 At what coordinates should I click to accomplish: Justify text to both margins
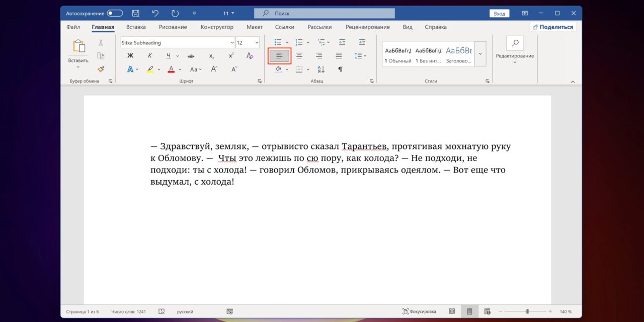pyautogui.click(x=339, y=56)
